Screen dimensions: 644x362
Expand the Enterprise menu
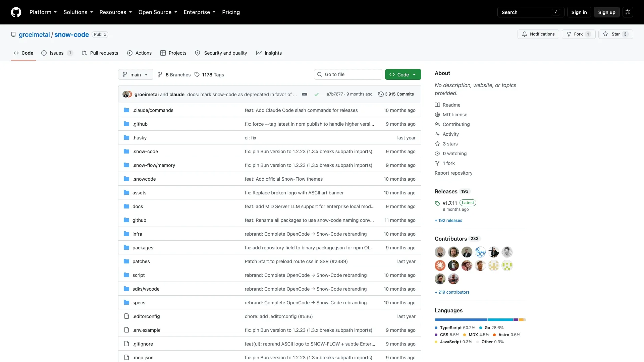pyautogui.click(x=200, y=12)
